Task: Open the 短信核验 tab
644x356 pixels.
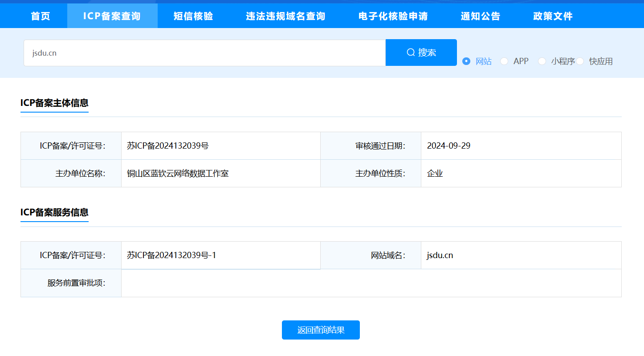Action: [193, 16]
